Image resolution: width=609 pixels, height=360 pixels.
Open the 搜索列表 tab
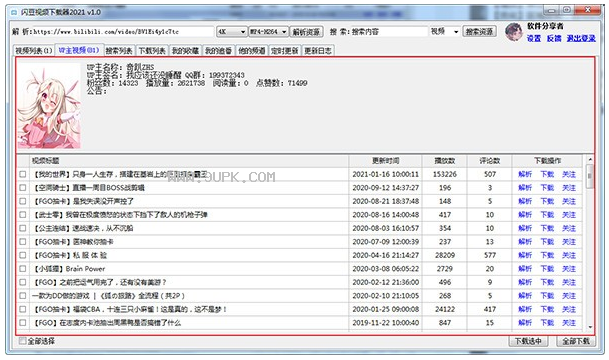(x=119, y=51)
